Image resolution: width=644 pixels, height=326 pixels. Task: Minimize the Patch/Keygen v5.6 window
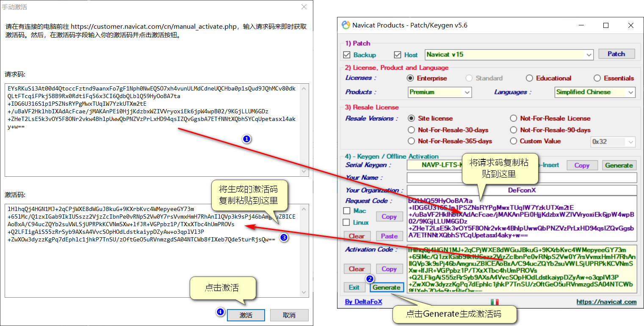click(581, 25)
